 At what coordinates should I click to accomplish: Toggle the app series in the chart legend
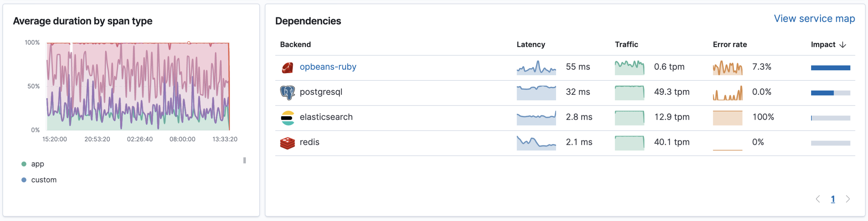37,164
